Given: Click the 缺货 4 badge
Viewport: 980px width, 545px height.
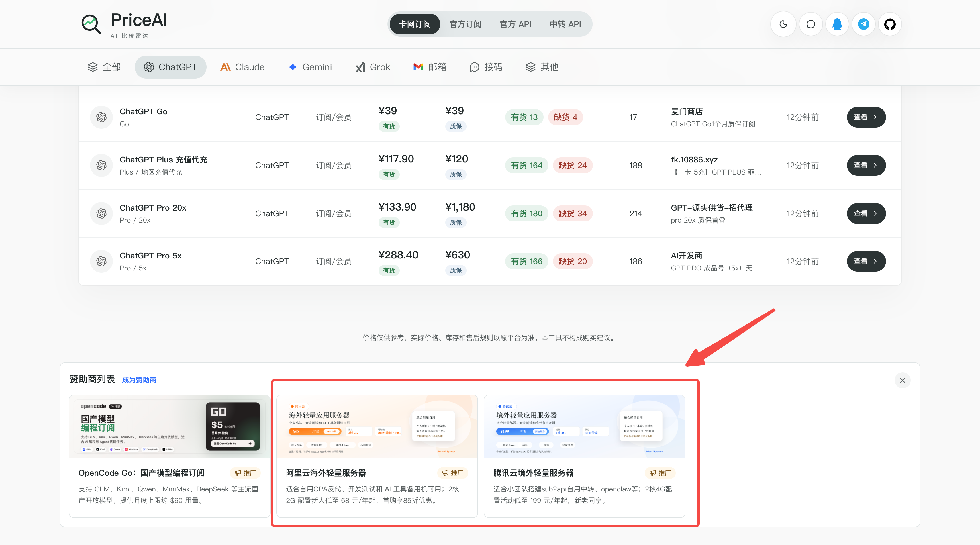Looking at the screenshot, I should pyautogui.click(x=565, y=117).
